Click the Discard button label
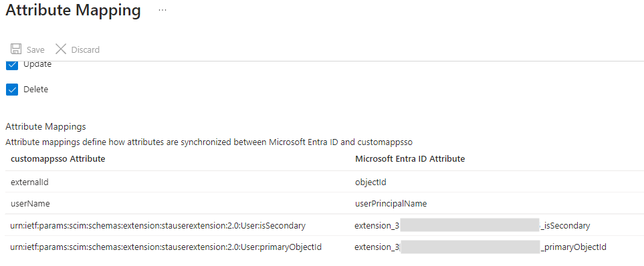This screenshot has width=644, height=266. pos(86,49)
